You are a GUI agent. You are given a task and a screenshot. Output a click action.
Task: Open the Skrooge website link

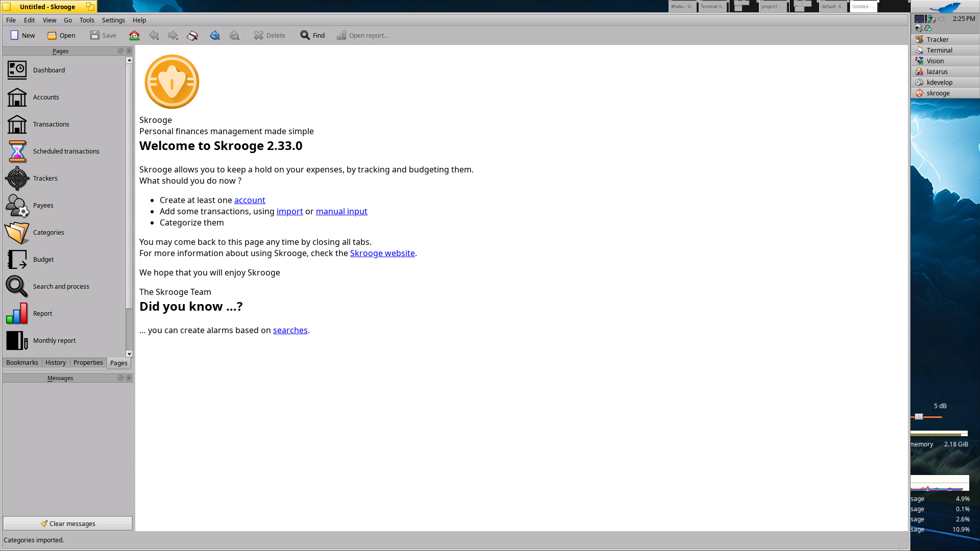click(382, 253)
